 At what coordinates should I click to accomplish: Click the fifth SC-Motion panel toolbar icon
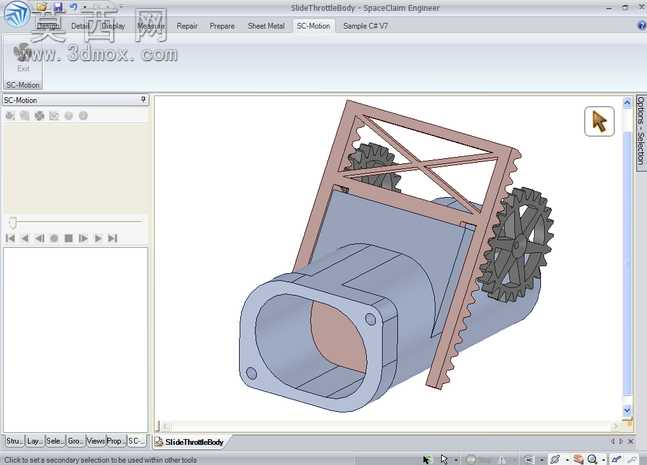coord(68,116)
